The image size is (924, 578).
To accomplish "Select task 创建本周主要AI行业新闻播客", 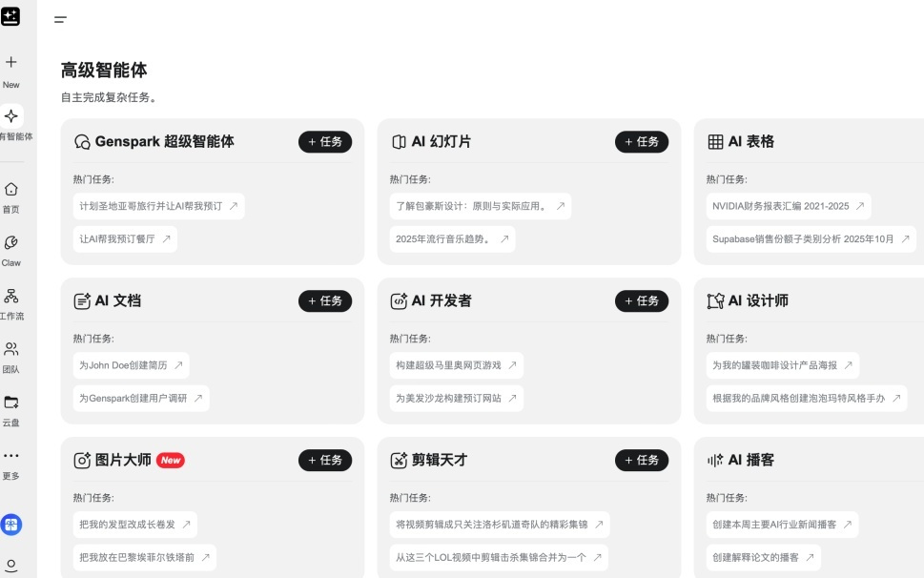I will pos(783,525).
